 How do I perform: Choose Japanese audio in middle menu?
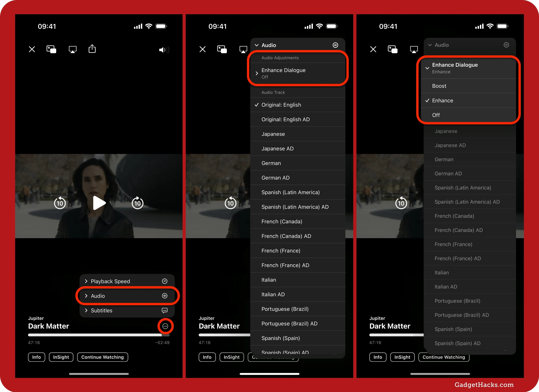tap(298, 134)
